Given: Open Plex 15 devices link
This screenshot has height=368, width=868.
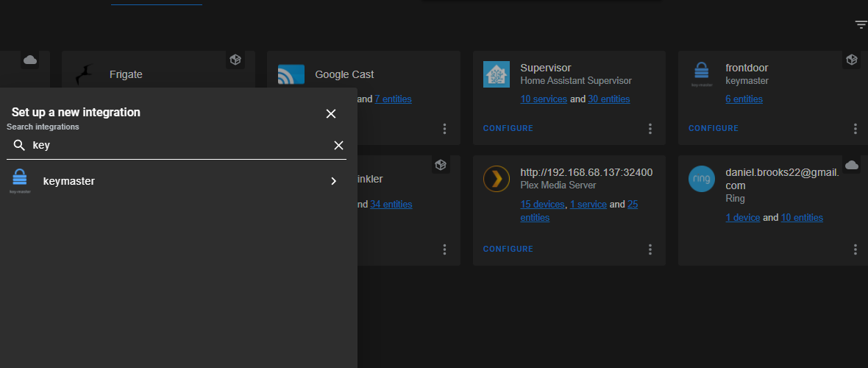Looking at the screenshot, I should (x=543, y=204).
